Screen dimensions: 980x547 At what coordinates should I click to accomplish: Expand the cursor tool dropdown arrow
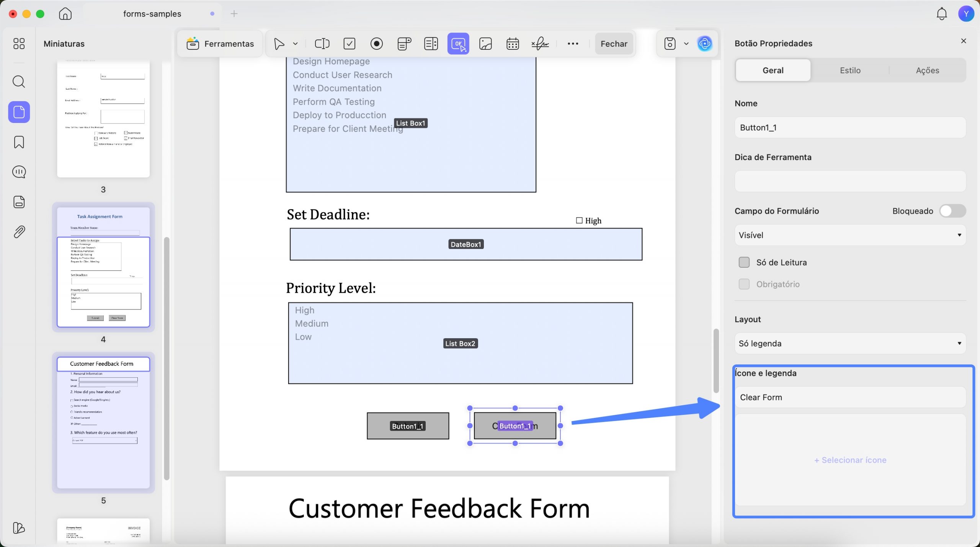pos(296,44)
